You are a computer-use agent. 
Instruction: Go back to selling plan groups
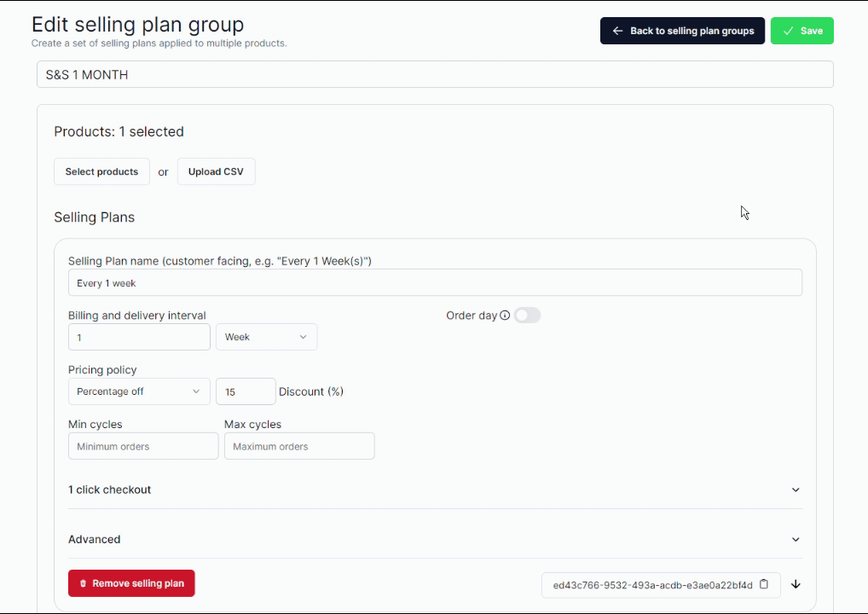point(682,31)
